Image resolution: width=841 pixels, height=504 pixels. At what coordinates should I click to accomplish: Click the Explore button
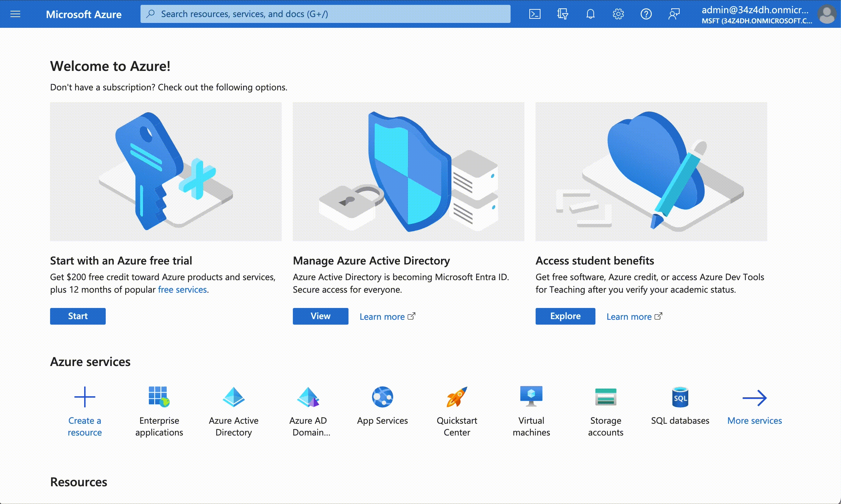(x=565, y=316)
